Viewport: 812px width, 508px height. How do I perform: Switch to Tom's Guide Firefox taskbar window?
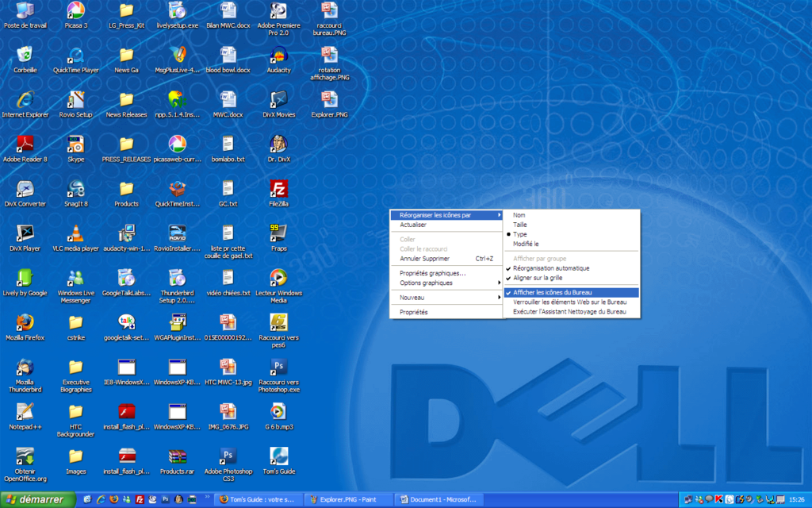259,500
